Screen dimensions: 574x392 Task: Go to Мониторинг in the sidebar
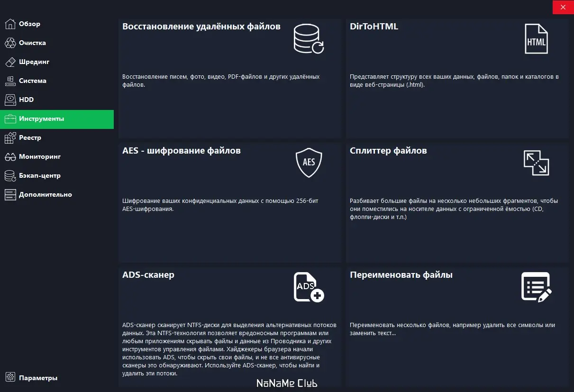pos(57,156)
